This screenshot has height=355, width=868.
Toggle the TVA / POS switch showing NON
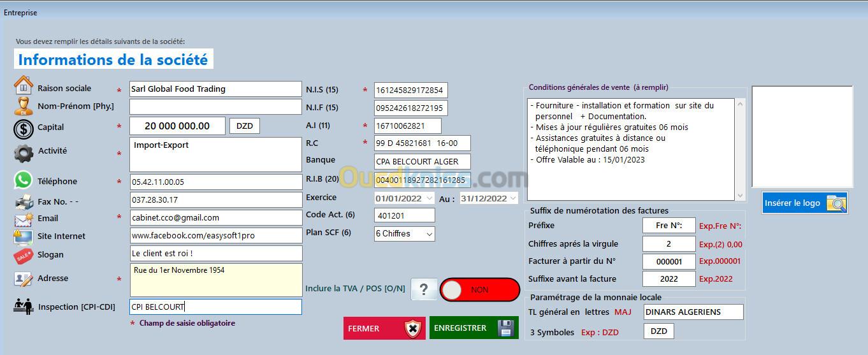[x=479, y=289]
